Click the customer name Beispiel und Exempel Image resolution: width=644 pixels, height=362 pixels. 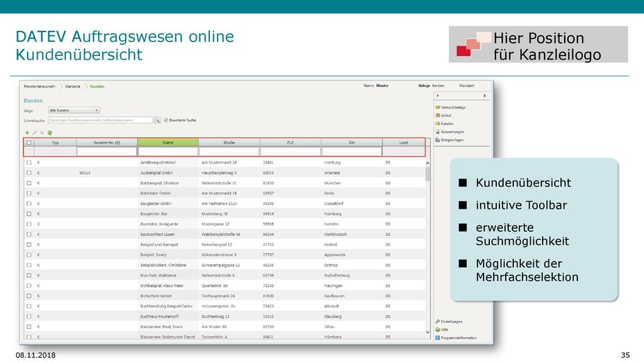(159, 244)
